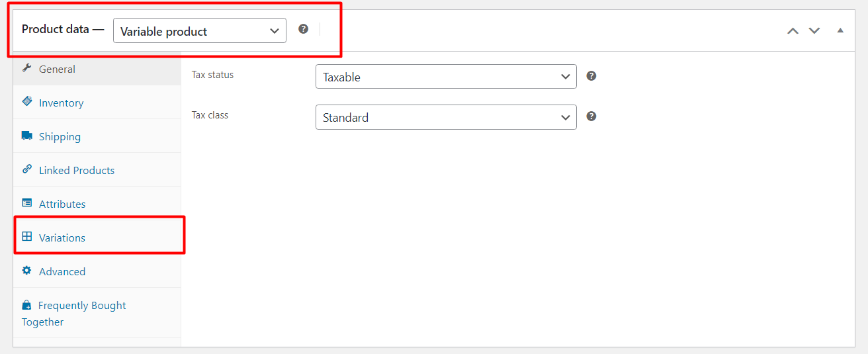The width and height of the screenshot is (868, 354).
Task: Click the Advanced gear icon
Action: (27, 271)
